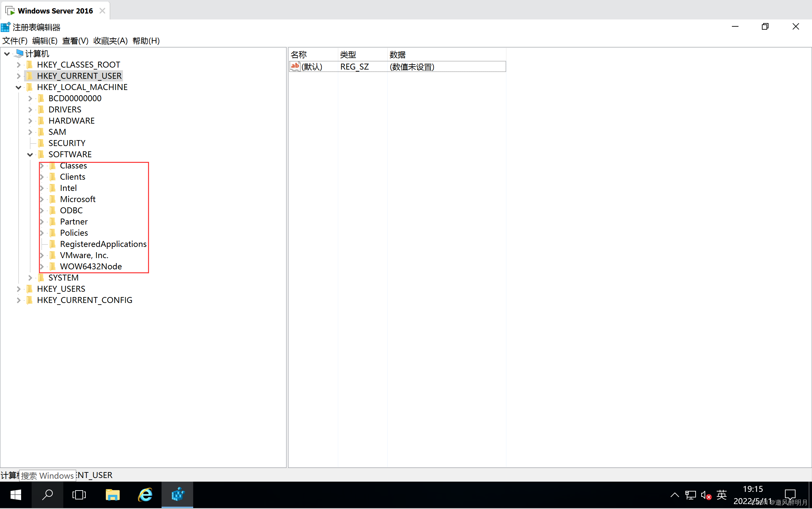This screenshot has height=509, width=812.
Task: Minimize the Registry Editor window
Action: click(x=735, y=27)
